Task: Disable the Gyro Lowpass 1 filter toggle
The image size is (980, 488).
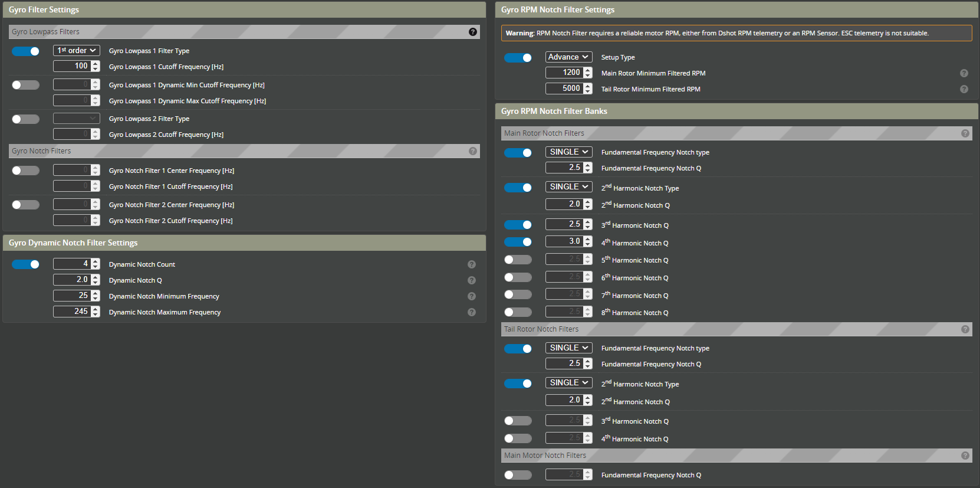Action: point(25,51)
